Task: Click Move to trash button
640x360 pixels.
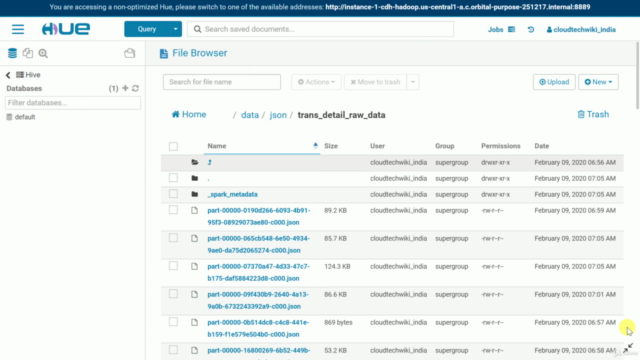Action: pos(376,82)
